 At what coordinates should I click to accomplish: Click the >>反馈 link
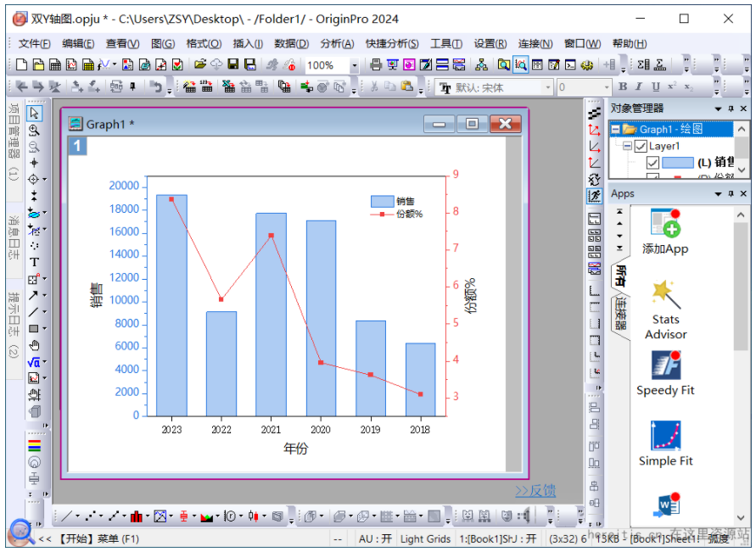(x=535, y=491)
